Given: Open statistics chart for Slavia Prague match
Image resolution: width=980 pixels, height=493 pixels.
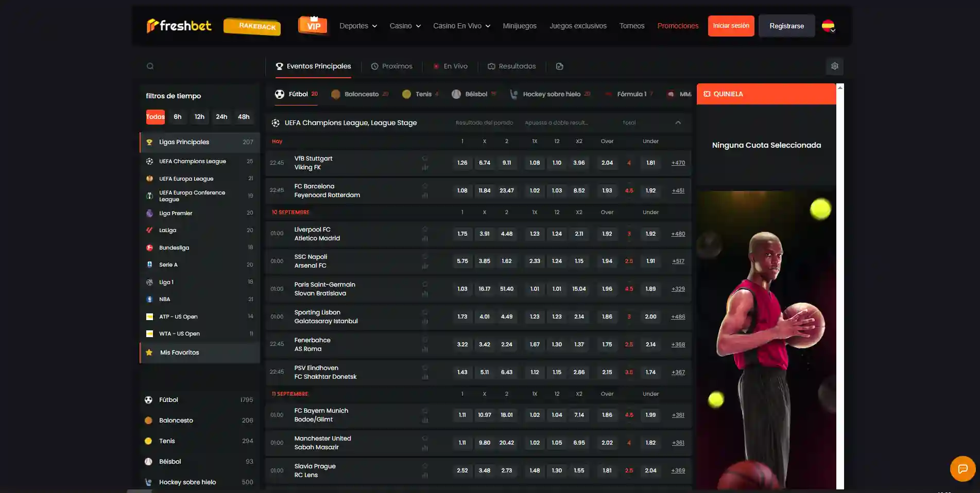Looking at the screenshot, I should 425,476.
